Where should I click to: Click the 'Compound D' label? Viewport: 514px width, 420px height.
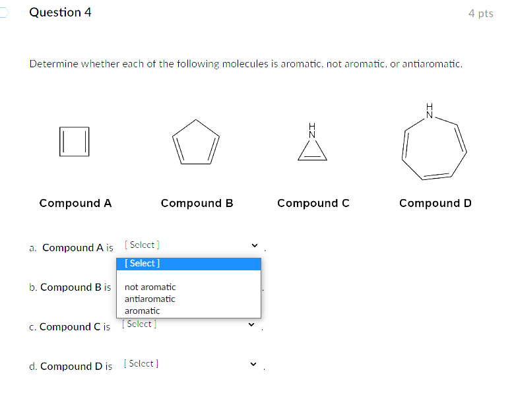point(435,203)
